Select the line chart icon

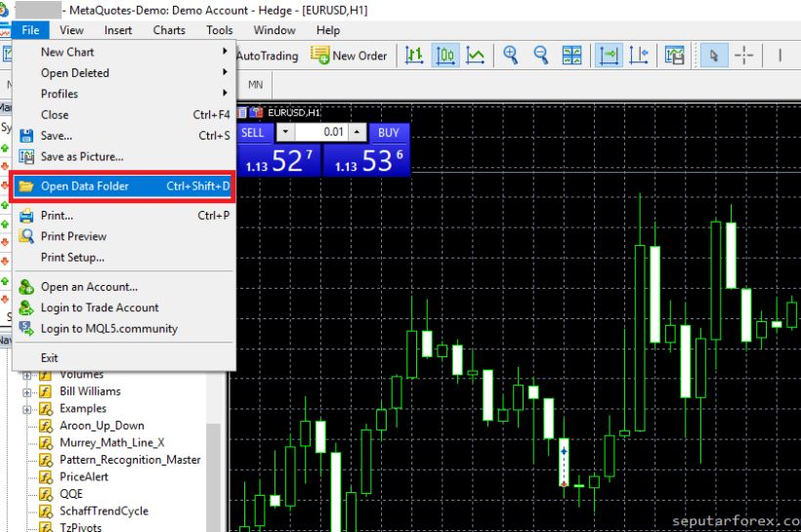(476, 56)
